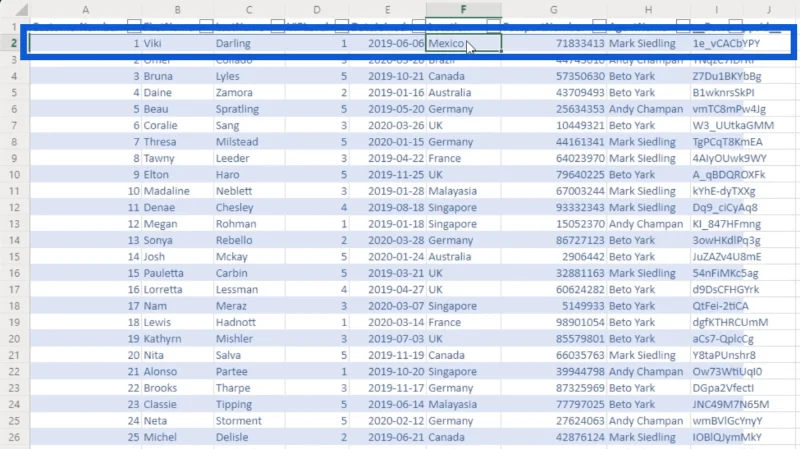Screen dimensions: 800x449
Task: Select the date cell 2020-03-26
Action: pyautogui.click(x=388, y=125)
